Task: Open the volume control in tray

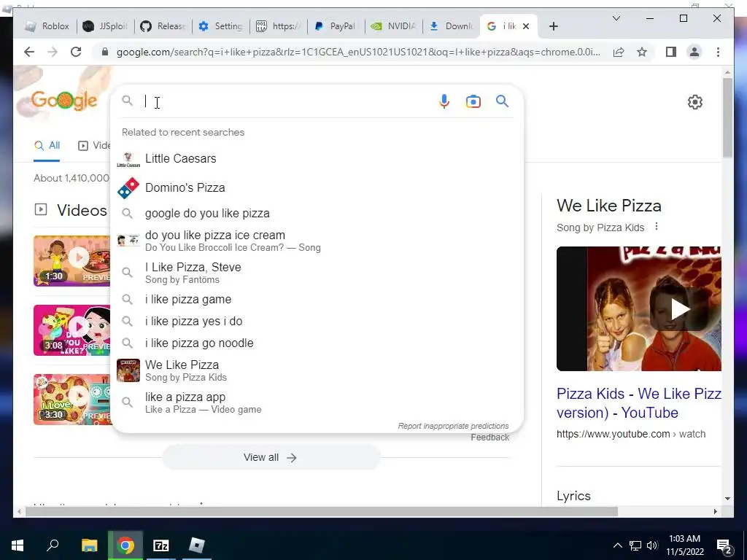Action: pyautogui.click(x=652, y=545)
